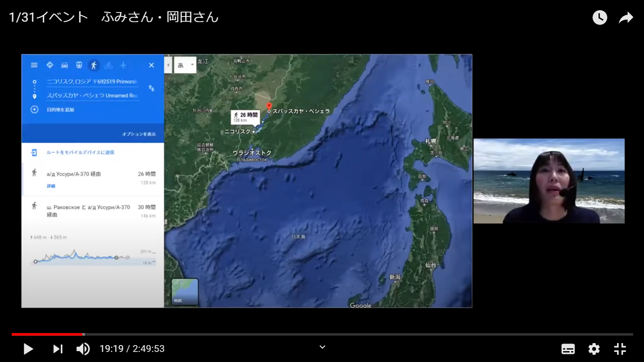Click the speaker's webcam video
This screenshot has width=644, height=362.
[x=549, y=181]
